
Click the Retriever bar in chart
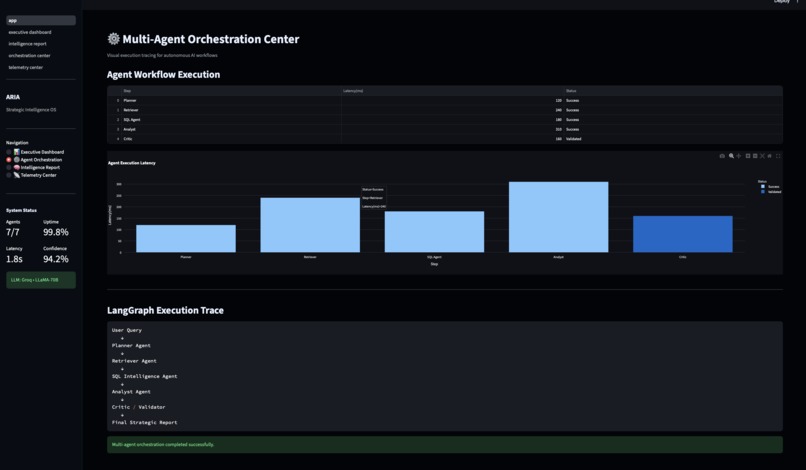(310, 225)
